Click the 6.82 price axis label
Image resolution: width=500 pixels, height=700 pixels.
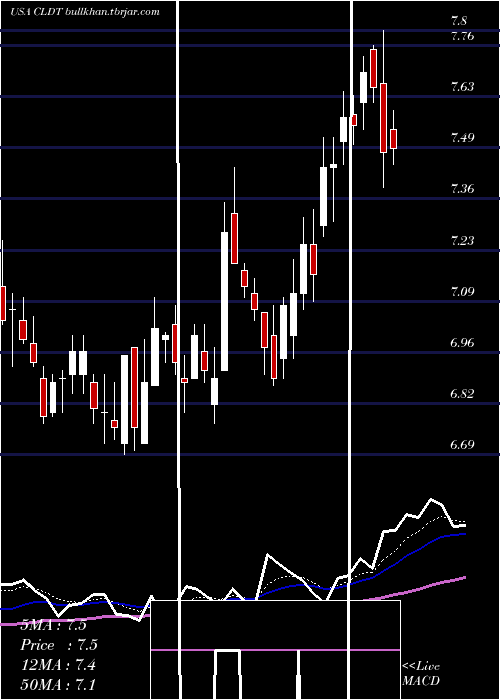point(462,394)
